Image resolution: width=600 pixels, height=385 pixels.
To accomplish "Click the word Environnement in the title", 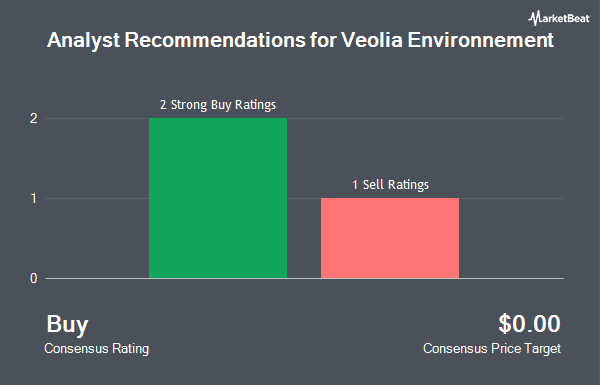I will pos(481,40).
